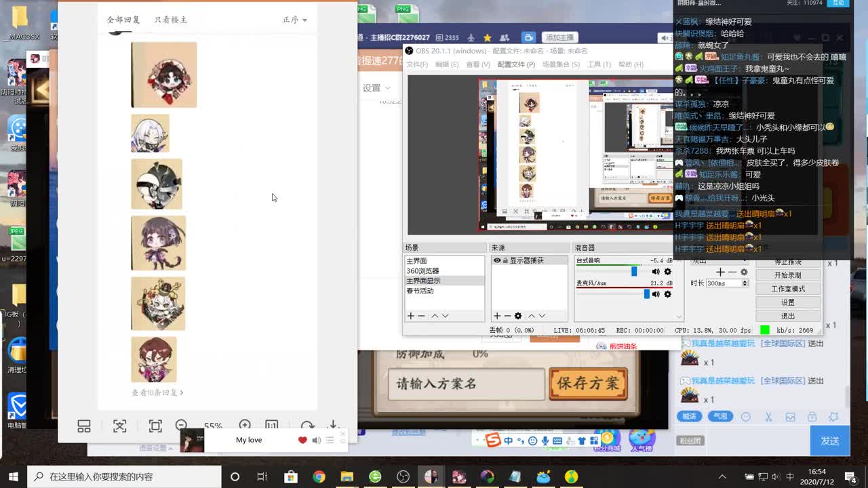
Task: Zoom out with the minus magnifier icon
Action: point(181,425)
